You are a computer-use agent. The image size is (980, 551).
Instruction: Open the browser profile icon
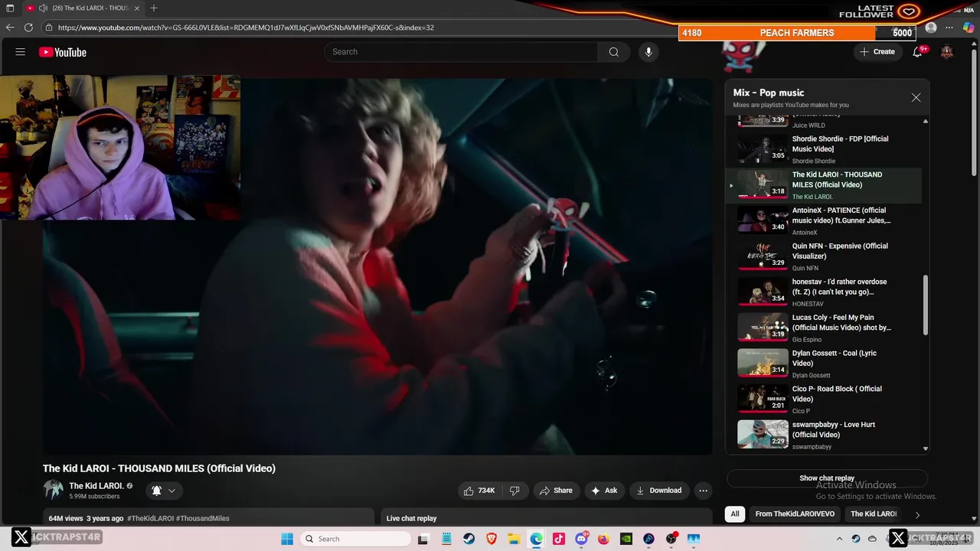coord(931,28)
